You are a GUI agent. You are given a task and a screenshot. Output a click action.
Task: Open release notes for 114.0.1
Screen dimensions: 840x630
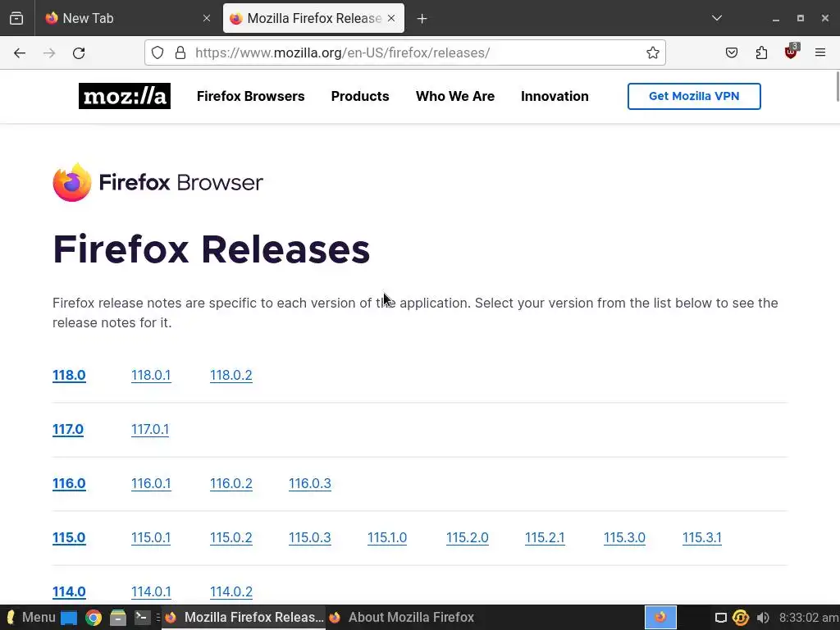[151, 591]
